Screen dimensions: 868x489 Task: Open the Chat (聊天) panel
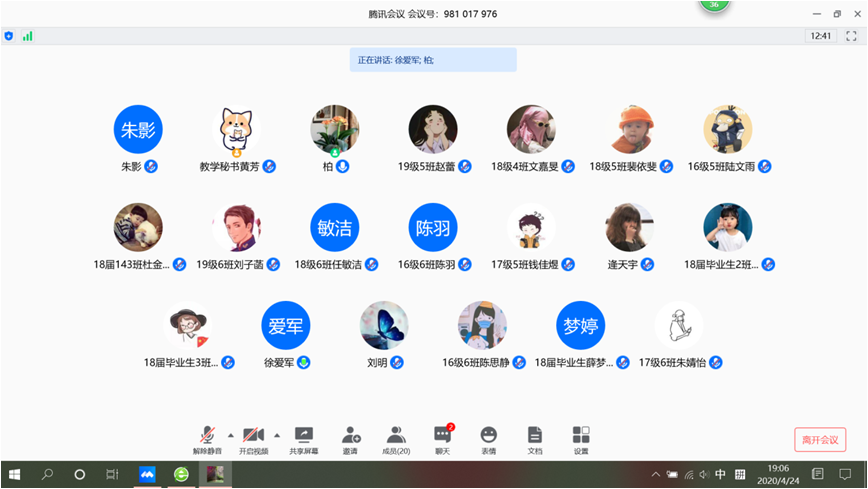[x=442, y=438]
